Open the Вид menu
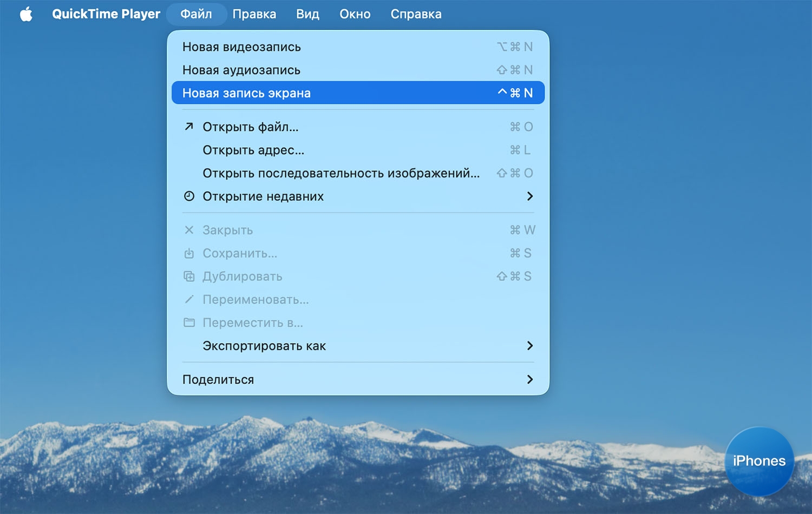The height and width of the screenshot is (514, 812). 307,14
